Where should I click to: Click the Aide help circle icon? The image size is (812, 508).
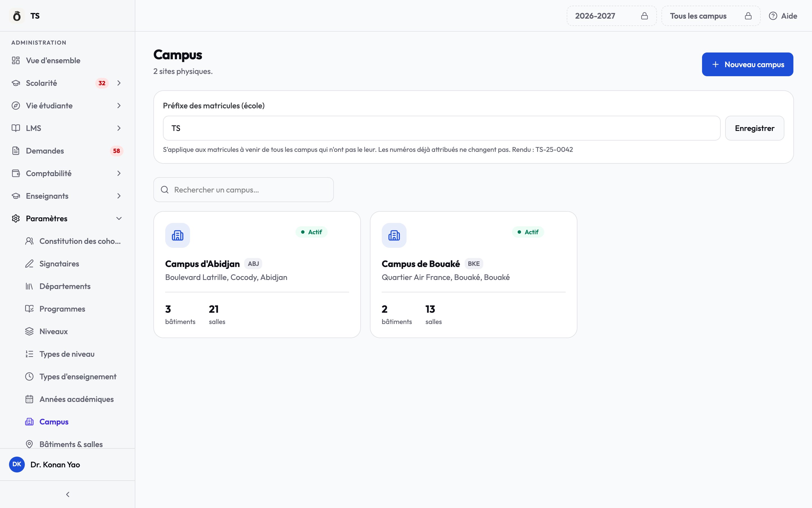click(x=773, y=16)
